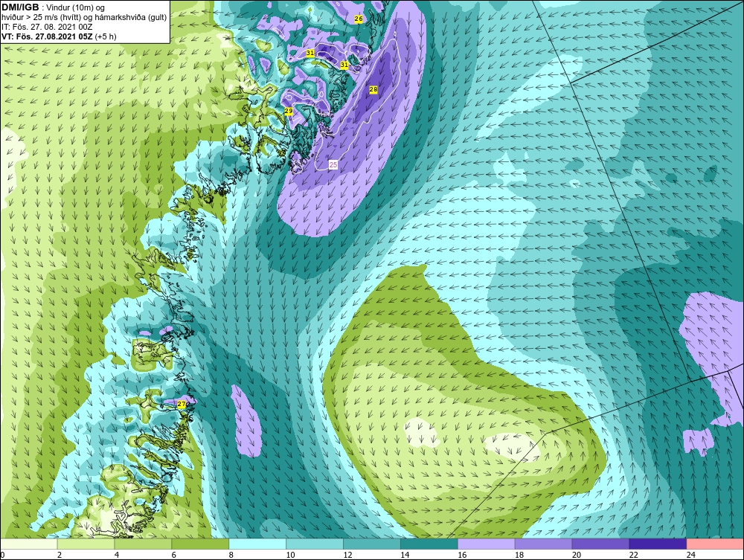Click the olive green 6–8 m/s legend swatch
Screen dimensions: 744x560
[200, 544]
